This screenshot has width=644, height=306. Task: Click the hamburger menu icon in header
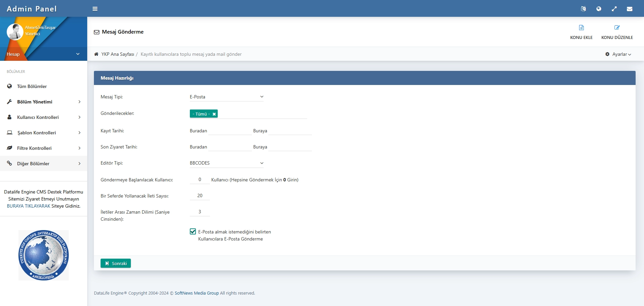95,9
